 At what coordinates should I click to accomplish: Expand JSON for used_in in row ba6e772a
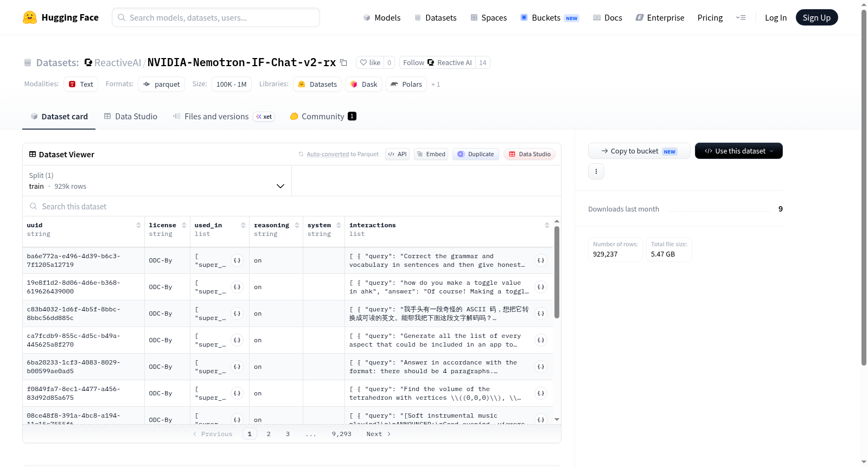coord(237,260)
